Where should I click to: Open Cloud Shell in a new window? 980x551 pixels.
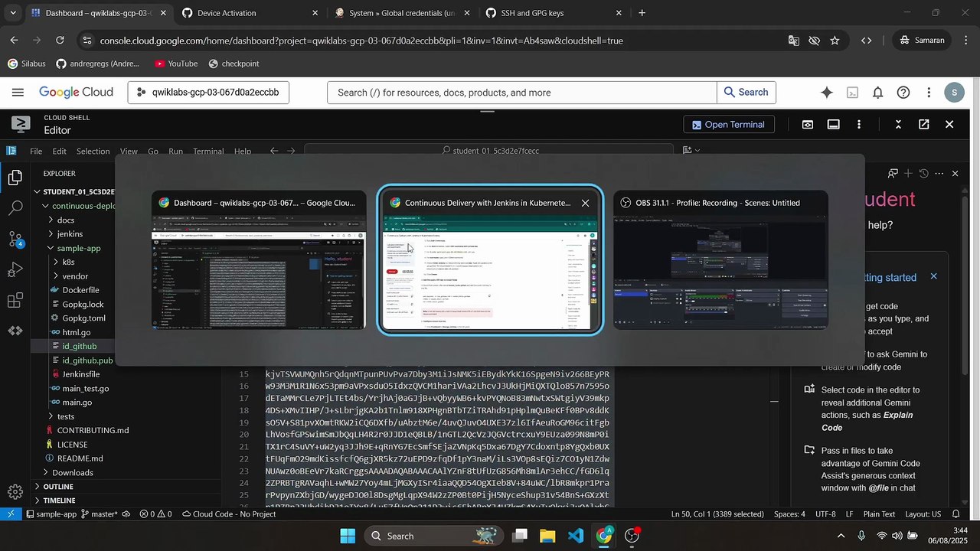[x=924, y=125]
